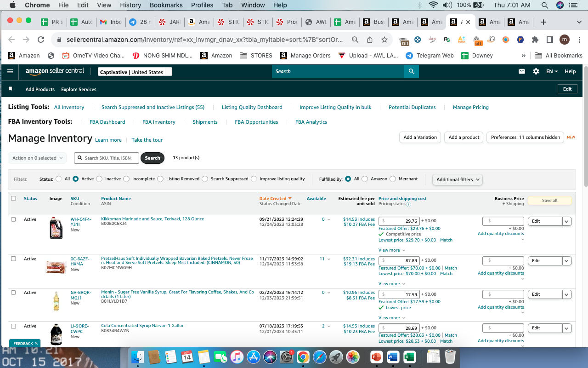Click the Spotlight search icon in the menu bar
The width and height of the screenshot is (588, 368).
[x=545, y=5]
